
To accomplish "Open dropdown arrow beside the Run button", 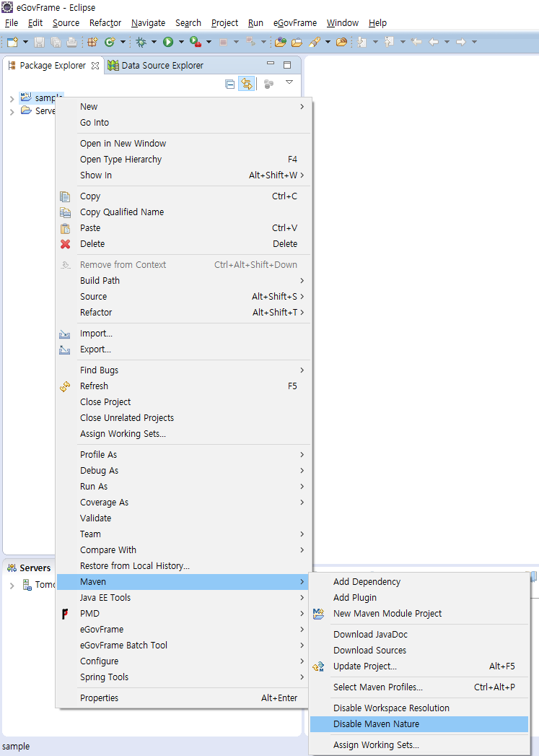I will tap(181, 42).
